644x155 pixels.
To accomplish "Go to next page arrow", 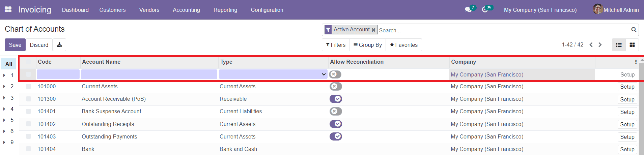I will tap(600, 45).
